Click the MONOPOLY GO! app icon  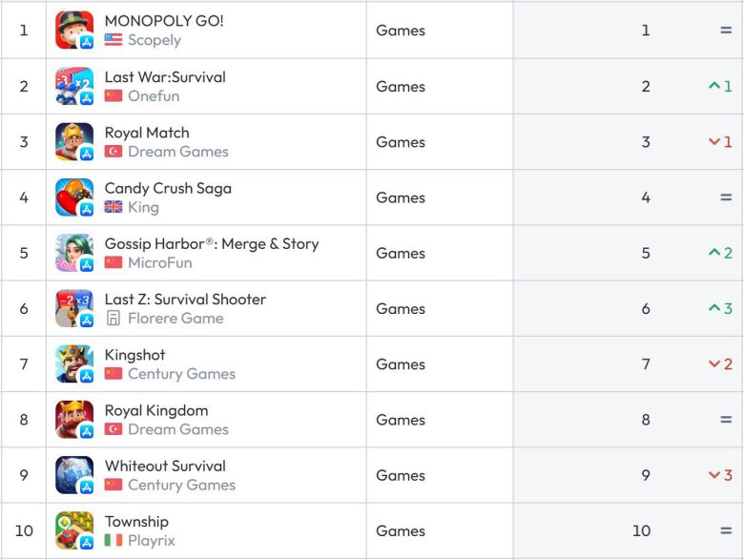click(74, 31)
